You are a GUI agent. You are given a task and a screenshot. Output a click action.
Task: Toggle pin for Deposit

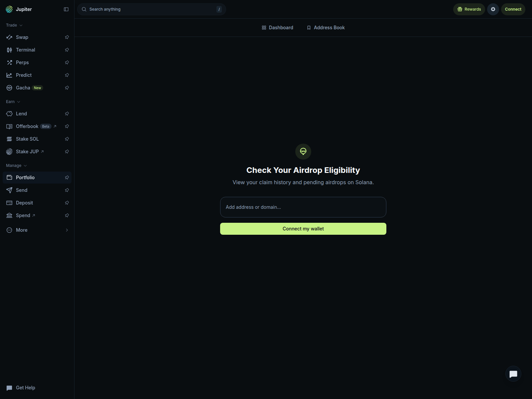click(x=67, y=203)
